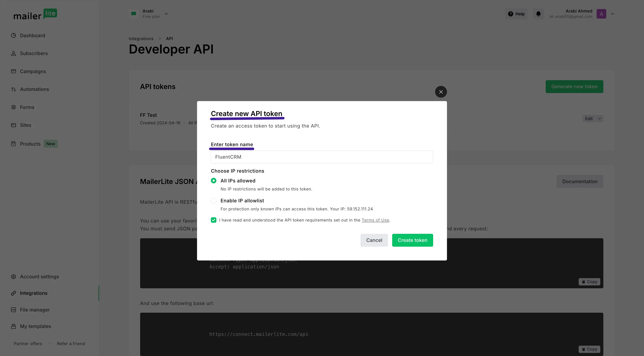
Task: Click Partner offers link
Action: [x=28, y=344]
